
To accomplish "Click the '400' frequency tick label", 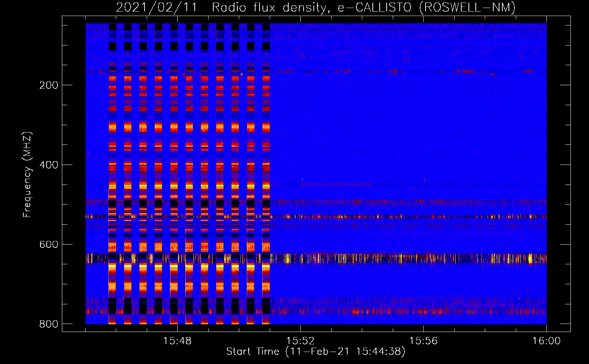I will [49, 165].
